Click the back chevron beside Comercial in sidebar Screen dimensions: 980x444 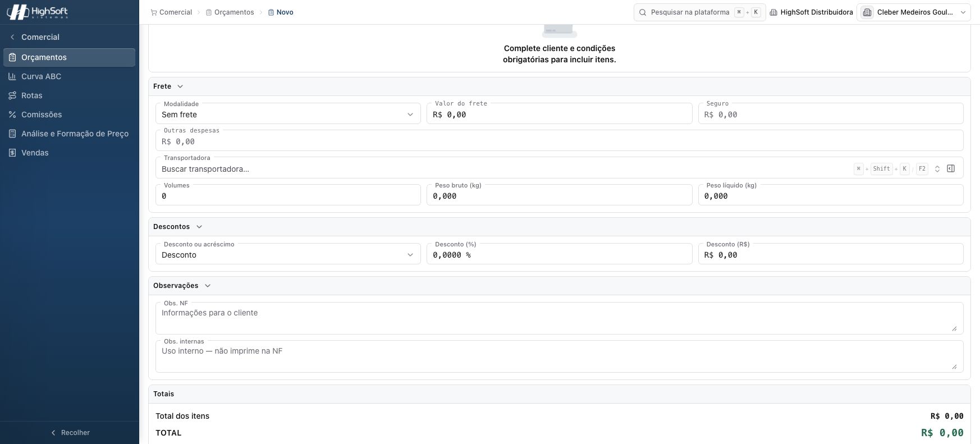(12, 37)
